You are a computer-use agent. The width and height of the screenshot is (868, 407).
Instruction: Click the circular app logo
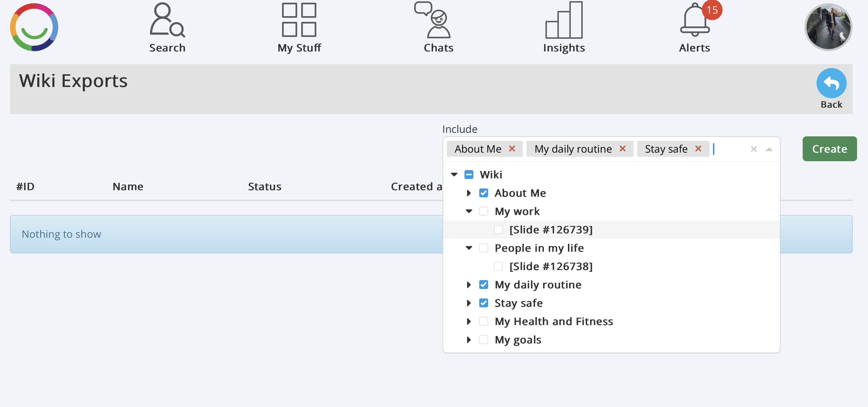(34, 28)
